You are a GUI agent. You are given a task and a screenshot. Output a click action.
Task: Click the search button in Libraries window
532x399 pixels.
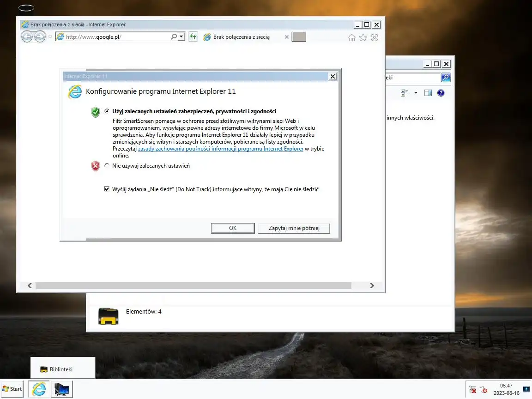(x=446, y=78)
